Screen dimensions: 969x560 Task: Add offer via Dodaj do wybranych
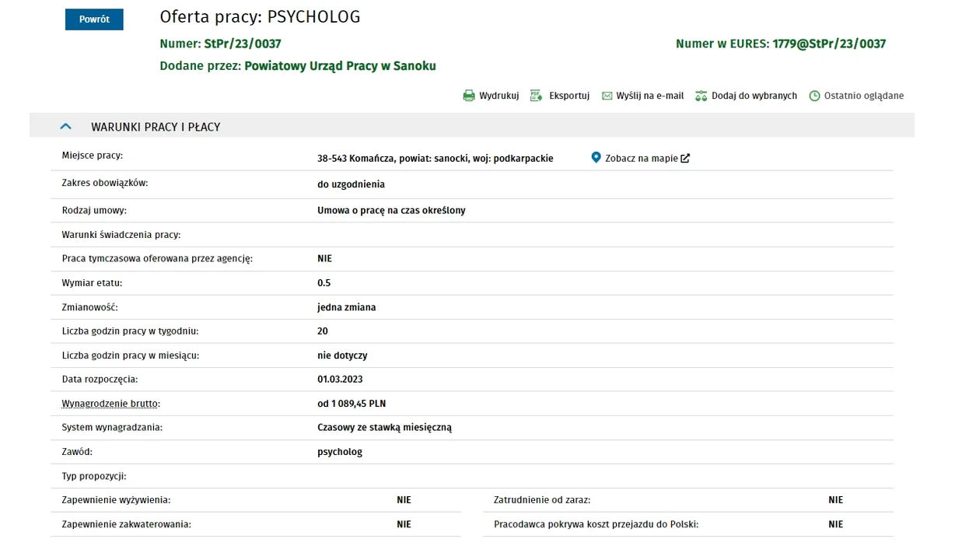754,96
